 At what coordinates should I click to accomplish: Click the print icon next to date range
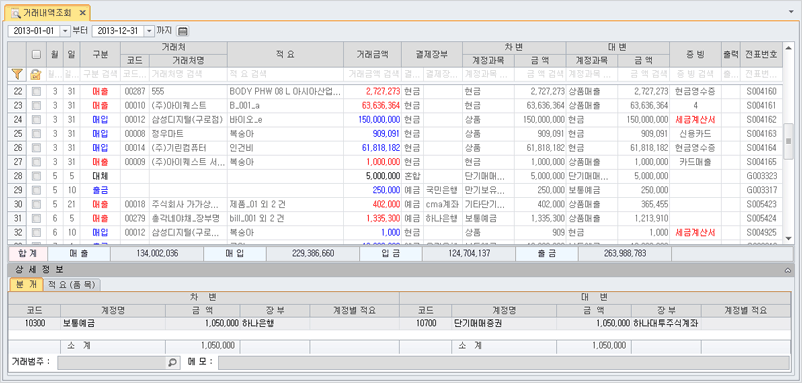coord(183,31)
